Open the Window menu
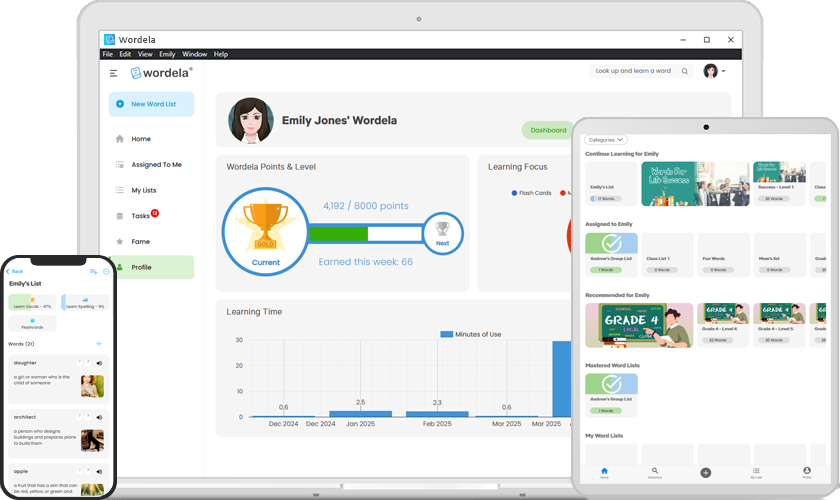This screenshot has width=840, height=500. click(x=194, y=54)
